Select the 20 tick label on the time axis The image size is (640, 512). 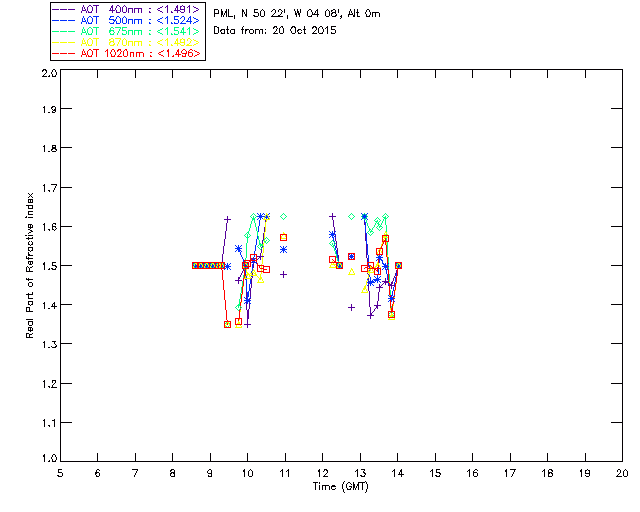click(x=622, y=472)
